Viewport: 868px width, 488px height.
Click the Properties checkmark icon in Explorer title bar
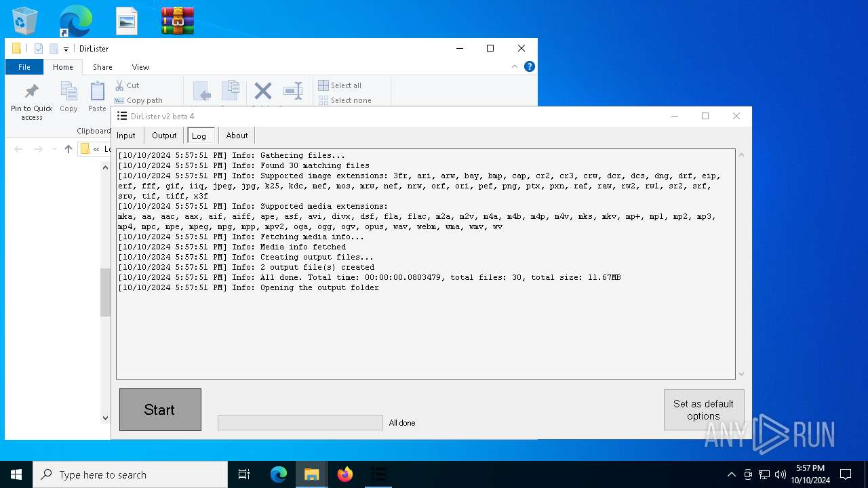[x=39, y=49]
